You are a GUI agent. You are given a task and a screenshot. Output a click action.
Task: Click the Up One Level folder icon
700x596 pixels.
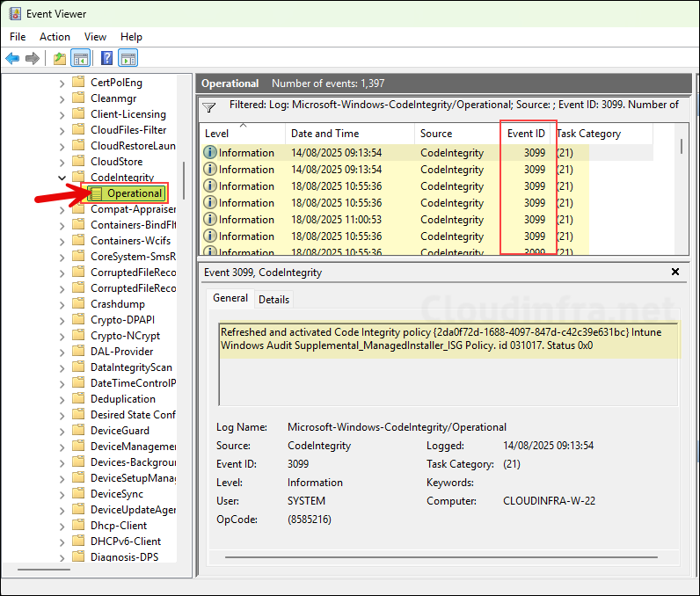[59, 59]
